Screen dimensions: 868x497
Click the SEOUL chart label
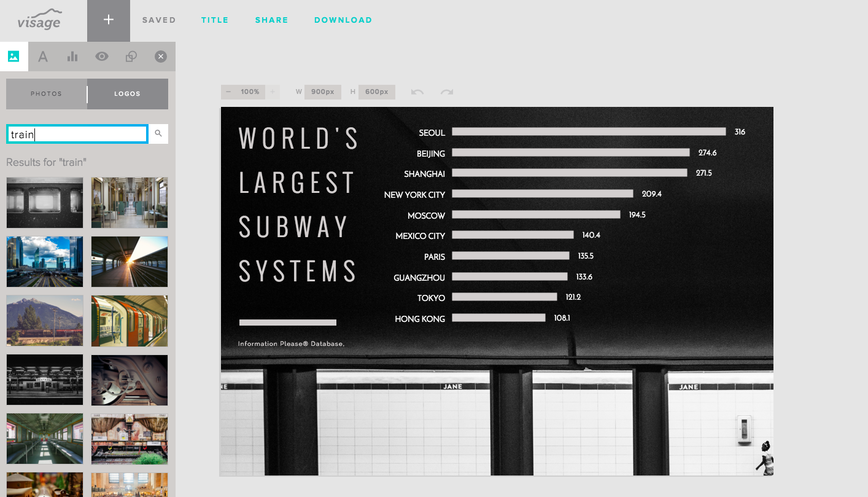click(432, 133)
